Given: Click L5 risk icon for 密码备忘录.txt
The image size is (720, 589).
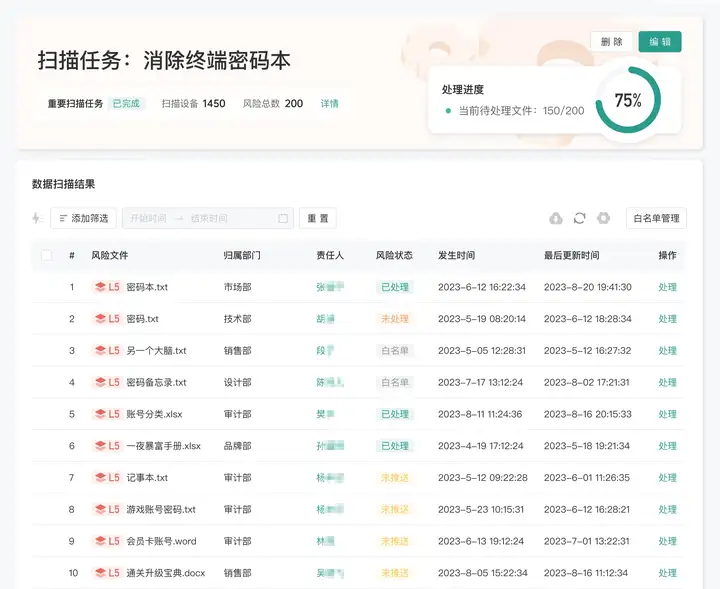Looking at the screenshot, I should point(107,382).
